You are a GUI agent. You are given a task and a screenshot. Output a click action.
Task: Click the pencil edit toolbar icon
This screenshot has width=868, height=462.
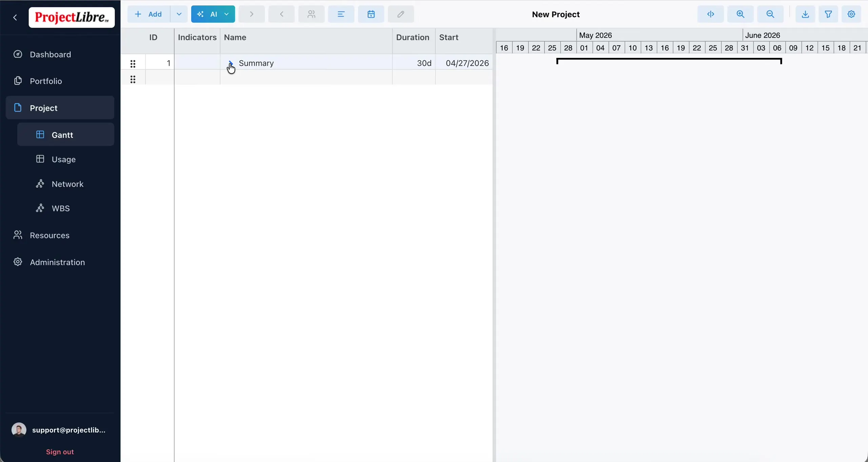[x=401, y=14]
